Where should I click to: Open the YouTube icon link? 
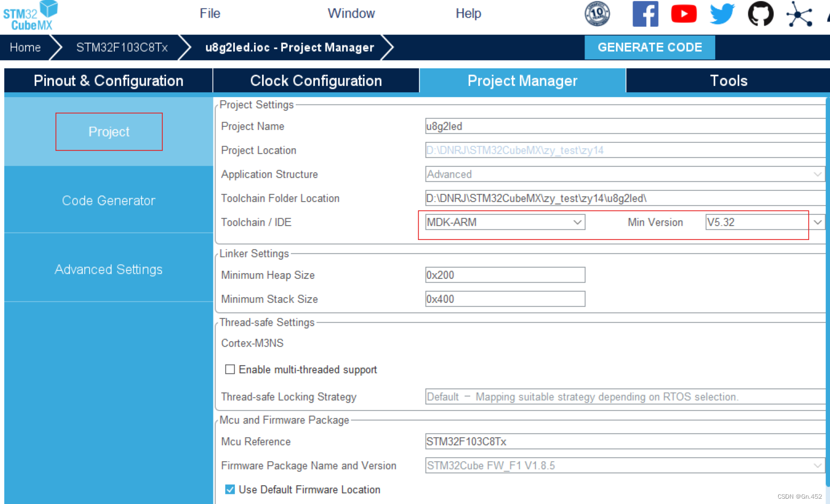point(684,14)
